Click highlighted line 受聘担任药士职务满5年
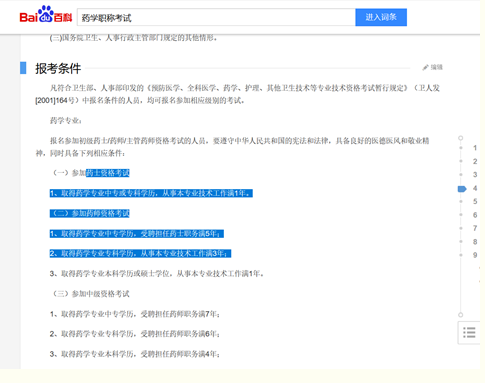The height and width of the screenshot is (383, 485). point(137,234)
